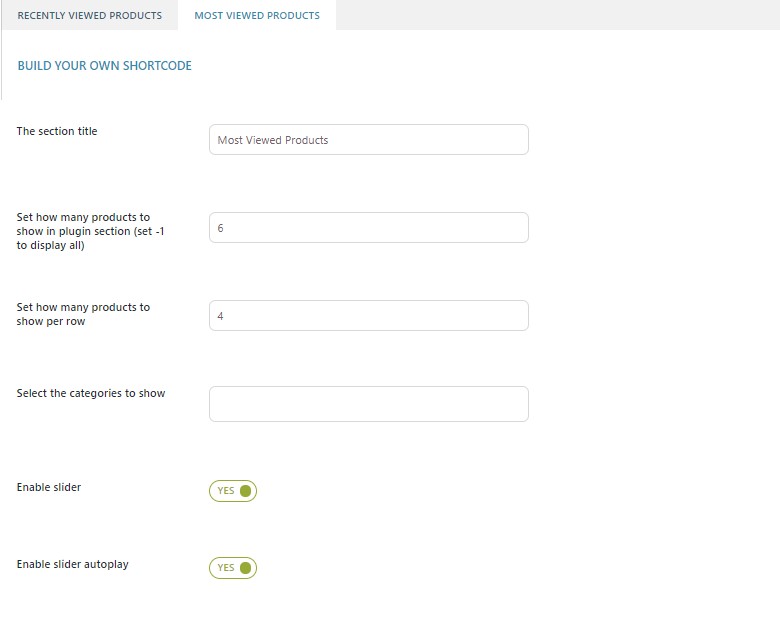This screenshot has height=630, width=780.
Task: Click the green knob on autoplay switch
Action: [x=246, y=568]
